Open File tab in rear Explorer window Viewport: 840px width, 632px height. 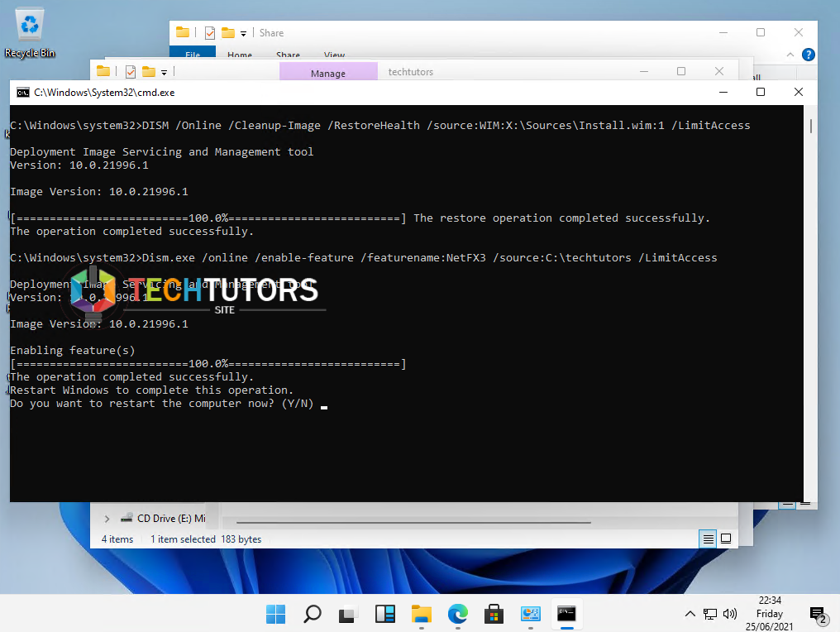193,53
